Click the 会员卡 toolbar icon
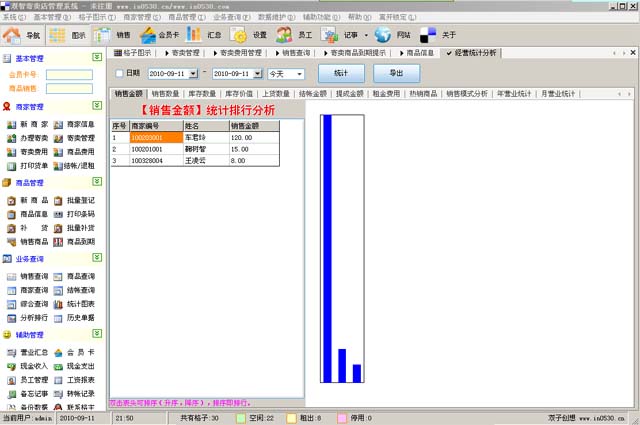 pos(161,35)
